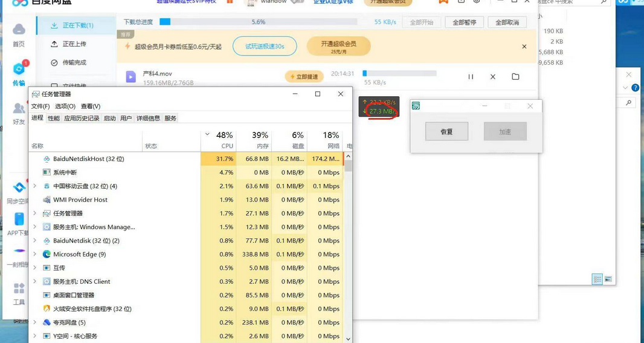
Task: Expand the 中国移动云盘 process group
Action: pos(34,186)
